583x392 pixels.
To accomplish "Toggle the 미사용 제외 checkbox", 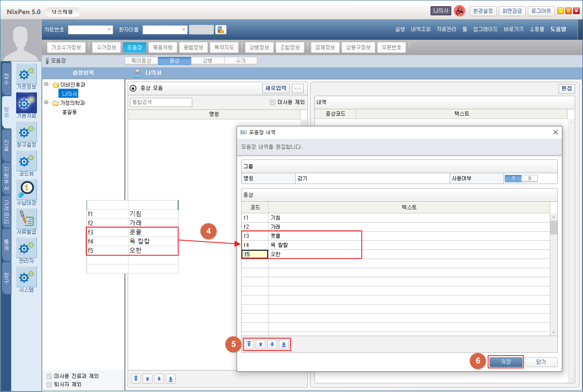I will tap(273, 102).
